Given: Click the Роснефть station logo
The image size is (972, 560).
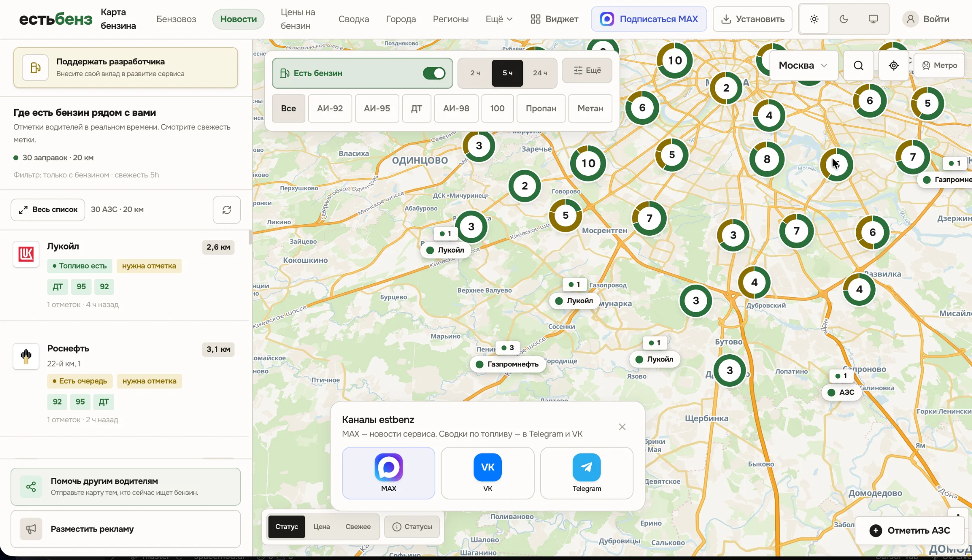Looking at the screenshot, I should [26, 356].
